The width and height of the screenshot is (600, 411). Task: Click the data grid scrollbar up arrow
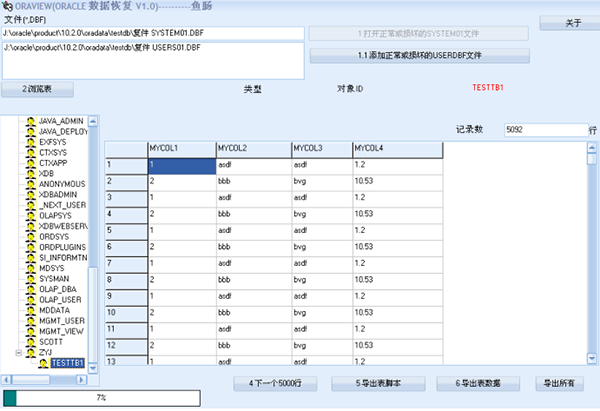pyautogui.click(x=592, y=148)
